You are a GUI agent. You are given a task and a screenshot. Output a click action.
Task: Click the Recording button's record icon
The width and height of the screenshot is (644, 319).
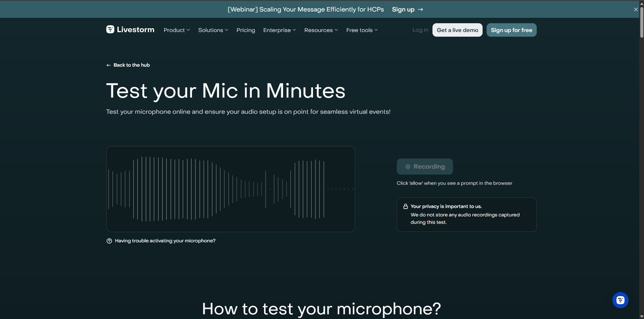(408, 166)
